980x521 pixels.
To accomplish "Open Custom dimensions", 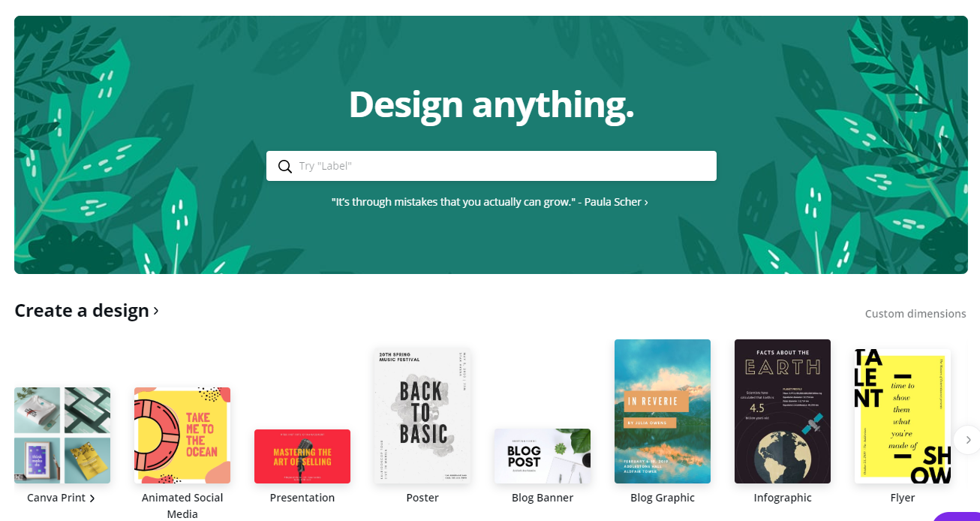I will pyautogui.click(x=915, y=314).
